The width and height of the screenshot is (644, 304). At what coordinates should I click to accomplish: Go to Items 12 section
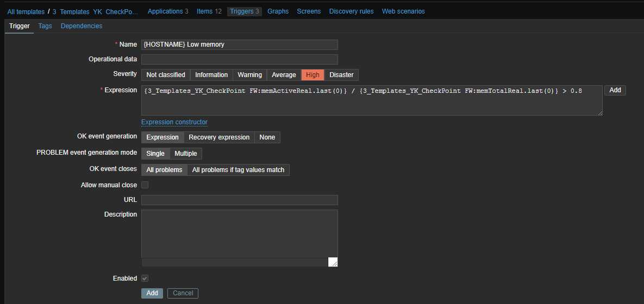point(209,11)
